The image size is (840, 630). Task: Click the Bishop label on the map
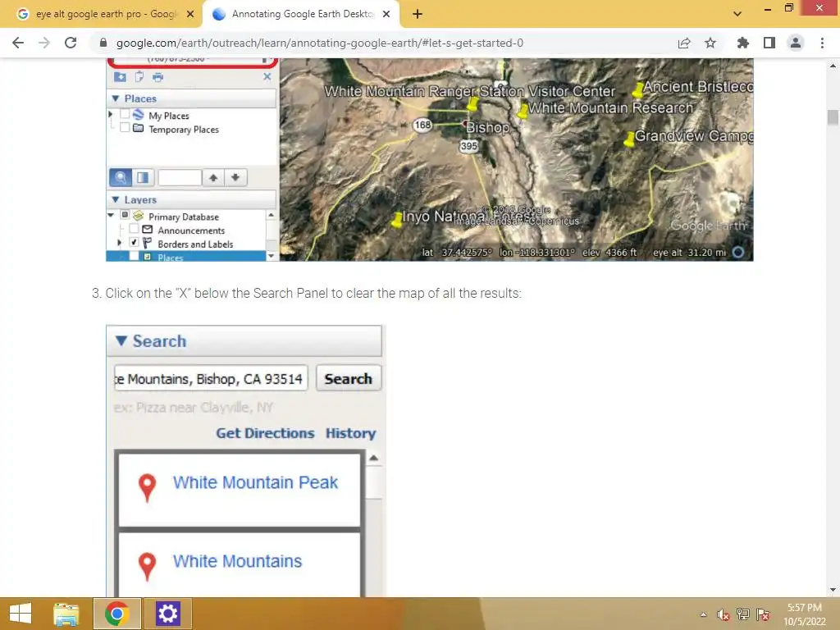coord(487,127)
